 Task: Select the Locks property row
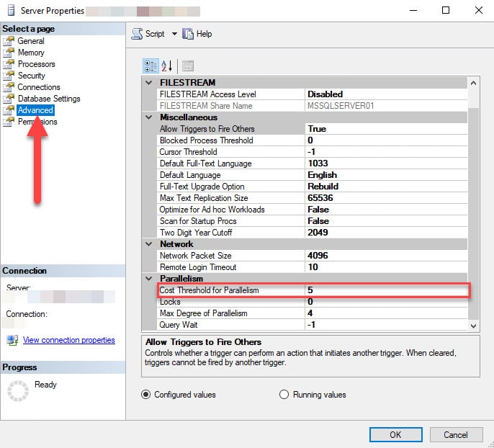click(312, 302)
